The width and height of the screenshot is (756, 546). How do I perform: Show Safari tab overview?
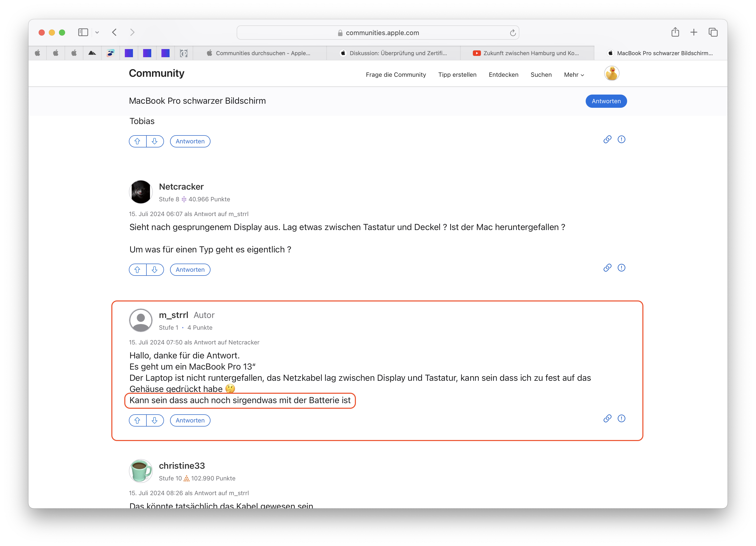point(713,32)
